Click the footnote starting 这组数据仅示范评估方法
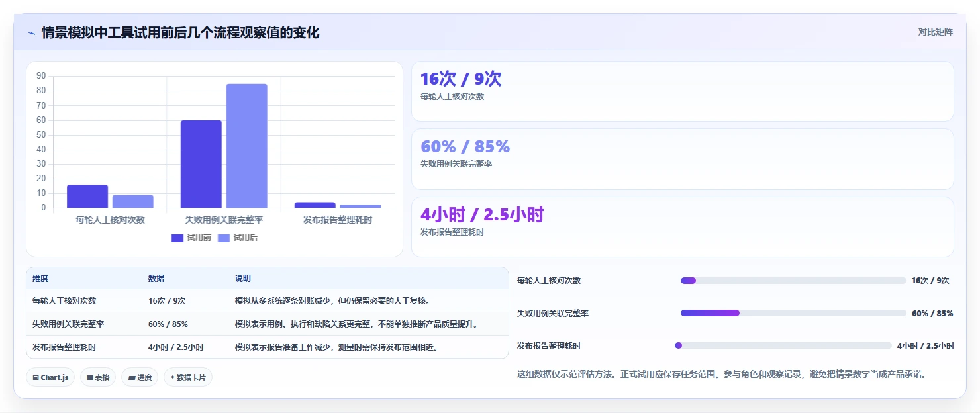 (x=721, y=374)
